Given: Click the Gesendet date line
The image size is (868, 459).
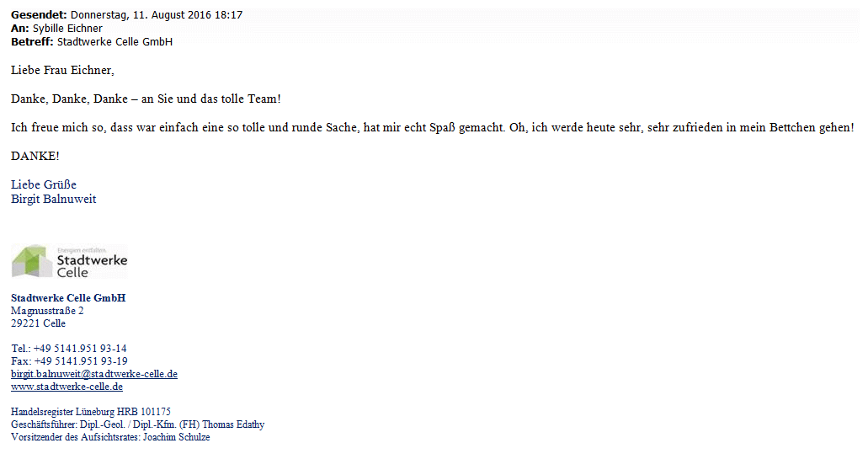Looking at the screenshot, I should [126, 15].
